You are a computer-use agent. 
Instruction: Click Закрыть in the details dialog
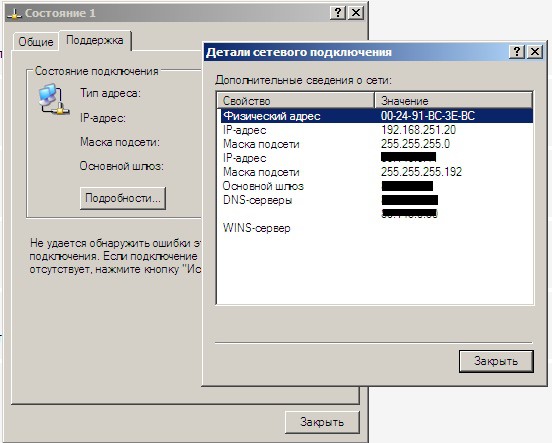click(496, 361)
